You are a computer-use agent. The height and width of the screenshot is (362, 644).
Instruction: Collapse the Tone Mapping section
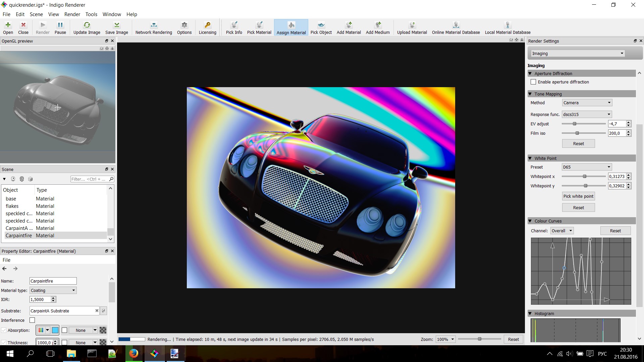click(x=530, y=94)
